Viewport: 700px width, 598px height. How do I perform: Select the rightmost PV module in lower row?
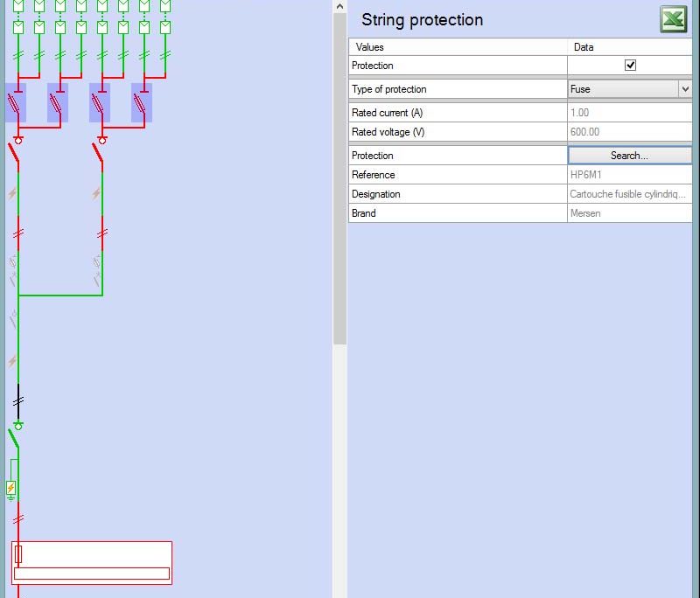pyautogui.click(x=165, y=27)
